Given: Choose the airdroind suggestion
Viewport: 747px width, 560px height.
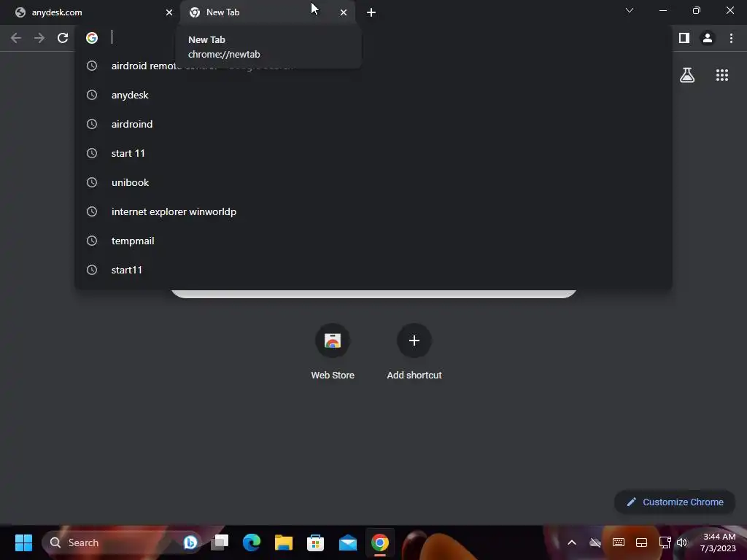Looking at the screenshot, I should 373,124.
